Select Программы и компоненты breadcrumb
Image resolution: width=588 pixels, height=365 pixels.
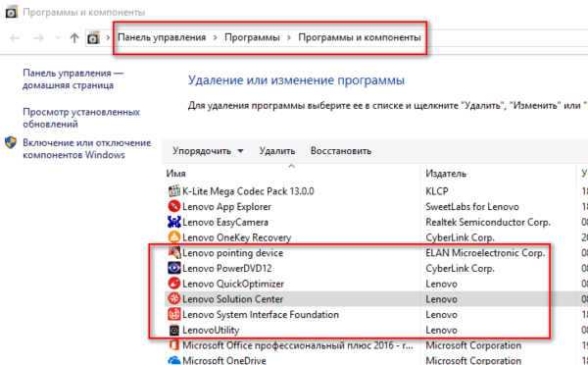360,37
